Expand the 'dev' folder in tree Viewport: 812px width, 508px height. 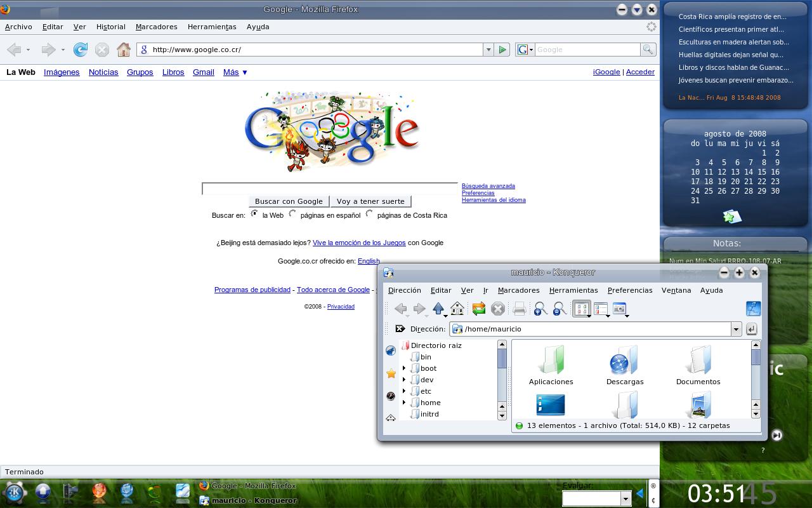(x=403, y=380)
